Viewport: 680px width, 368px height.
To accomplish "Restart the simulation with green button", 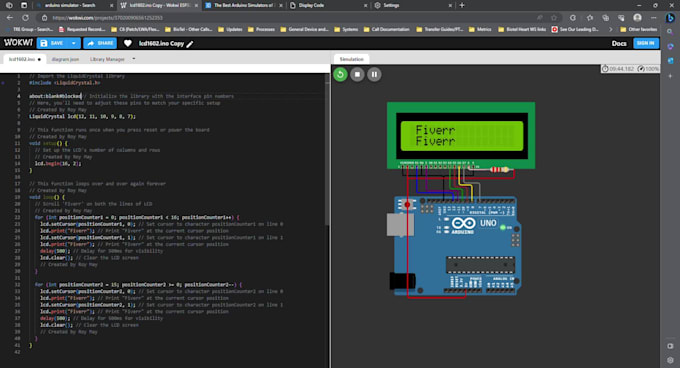I will (x=340, y=75).
